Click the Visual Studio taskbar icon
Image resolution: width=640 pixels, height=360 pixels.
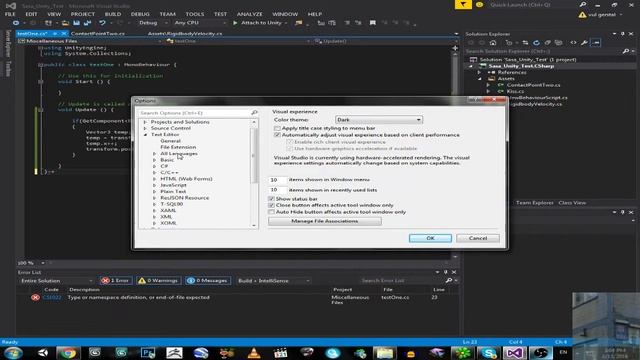[x=514, y=353]
